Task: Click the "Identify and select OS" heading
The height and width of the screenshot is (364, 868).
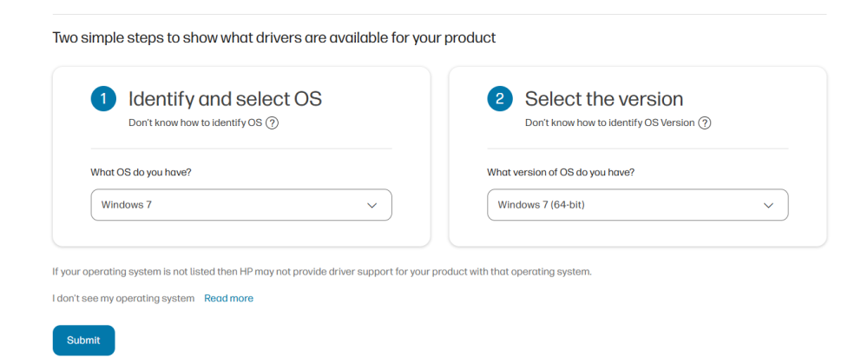Action: tap(225, 99)
